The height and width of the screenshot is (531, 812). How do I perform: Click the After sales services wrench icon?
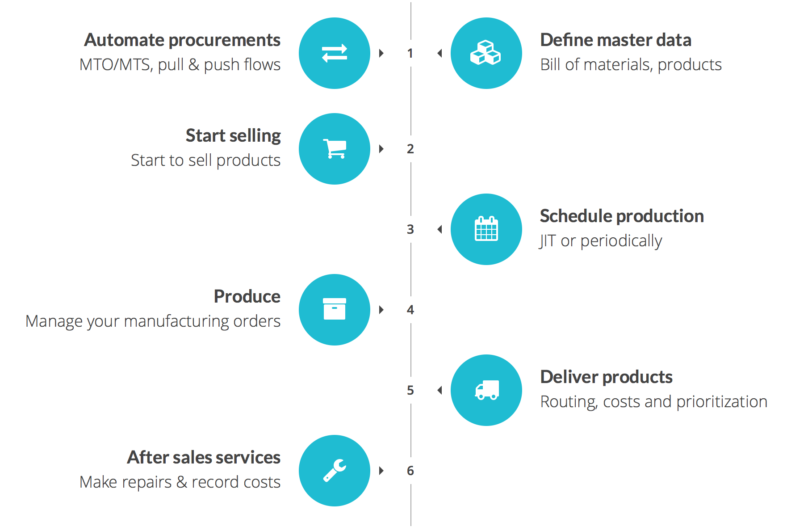coord(335,471)
